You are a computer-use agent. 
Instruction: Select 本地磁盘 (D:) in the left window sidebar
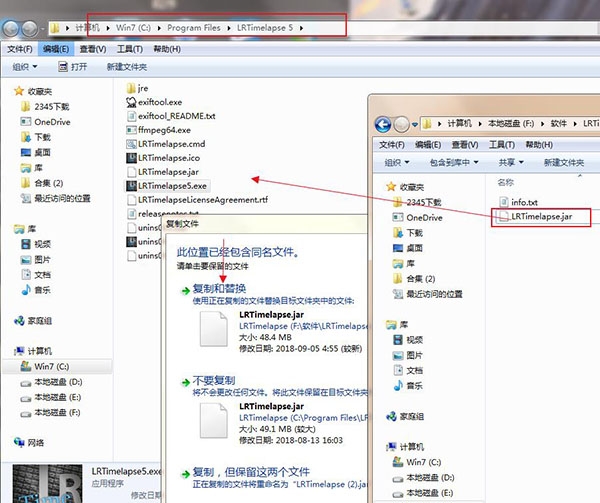51,382
